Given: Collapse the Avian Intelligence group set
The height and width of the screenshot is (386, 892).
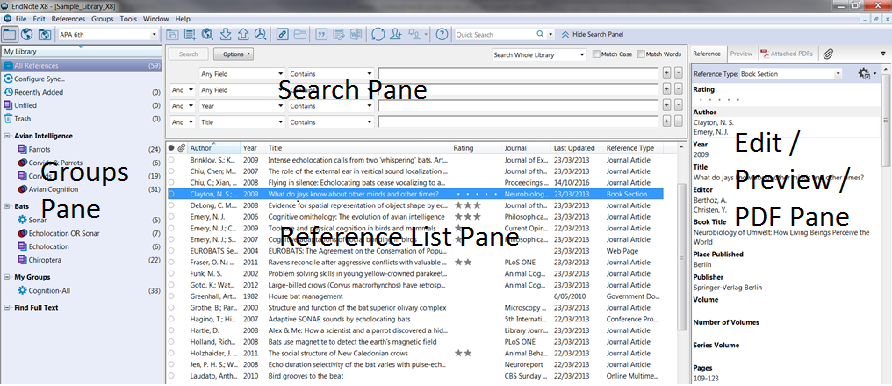Looking at the screenshot, I should pos(7,136).
